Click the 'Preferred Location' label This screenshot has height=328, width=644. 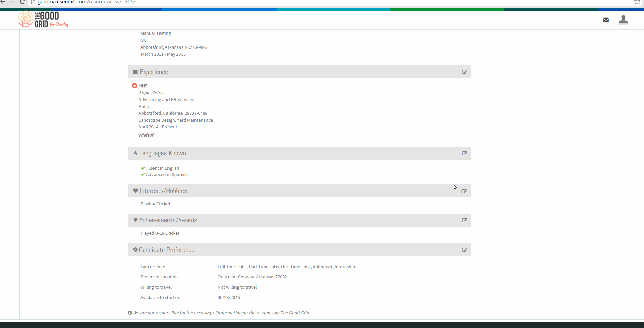pos(159,277)
